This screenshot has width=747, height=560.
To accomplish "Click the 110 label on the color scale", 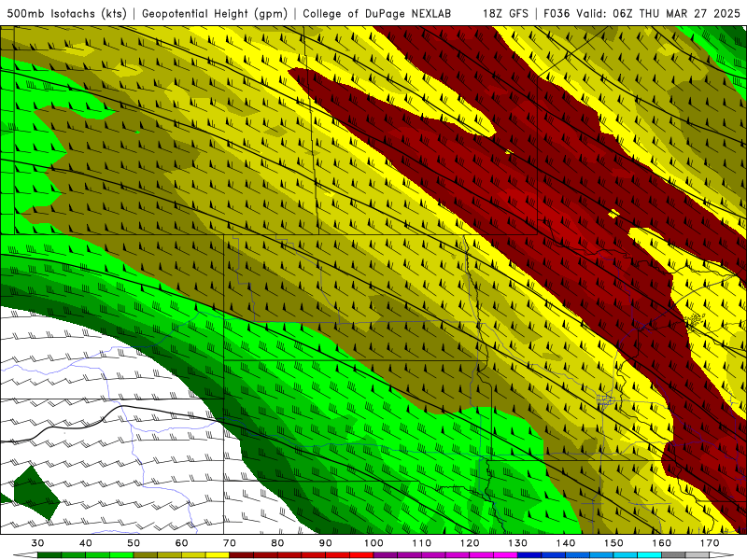I will (422, 543).
